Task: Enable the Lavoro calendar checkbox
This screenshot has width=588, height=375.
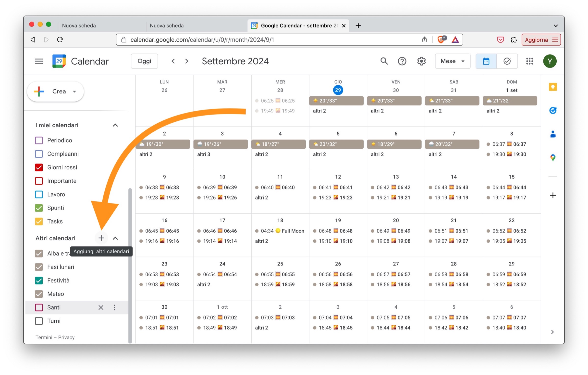Action: tap(39, 194)
